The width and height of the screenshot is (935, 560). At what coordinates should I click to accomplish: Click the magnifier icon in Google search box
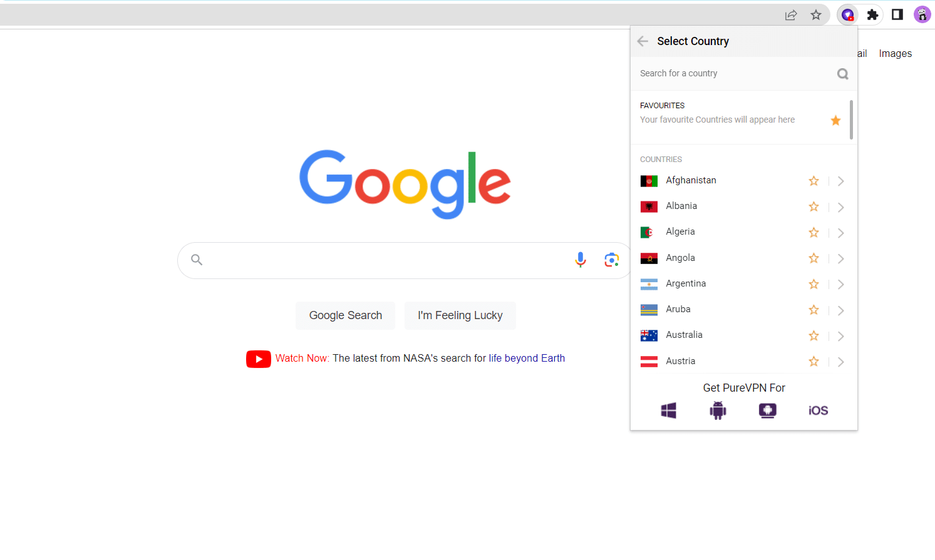point(197,260)
